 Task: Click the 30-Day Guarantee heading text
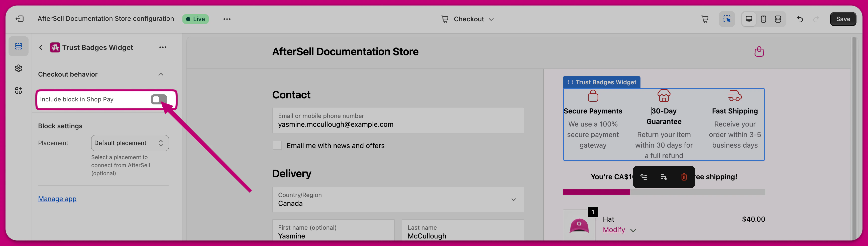[664, 116]
